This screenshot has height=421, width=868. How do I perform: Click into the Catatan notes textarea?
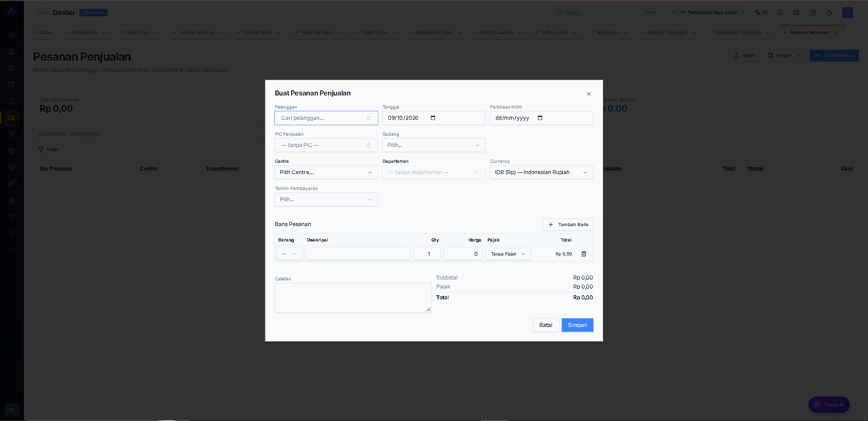[x=353, y=298]
